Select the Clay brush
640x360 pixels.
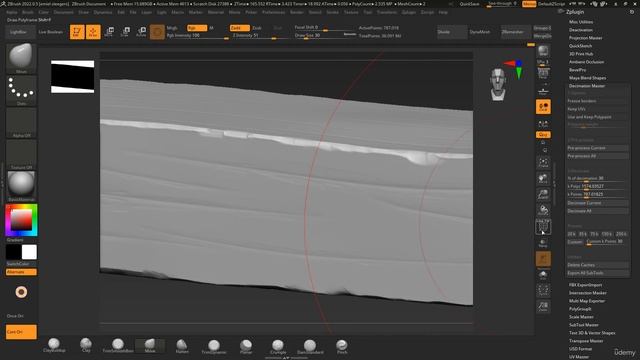86,345
